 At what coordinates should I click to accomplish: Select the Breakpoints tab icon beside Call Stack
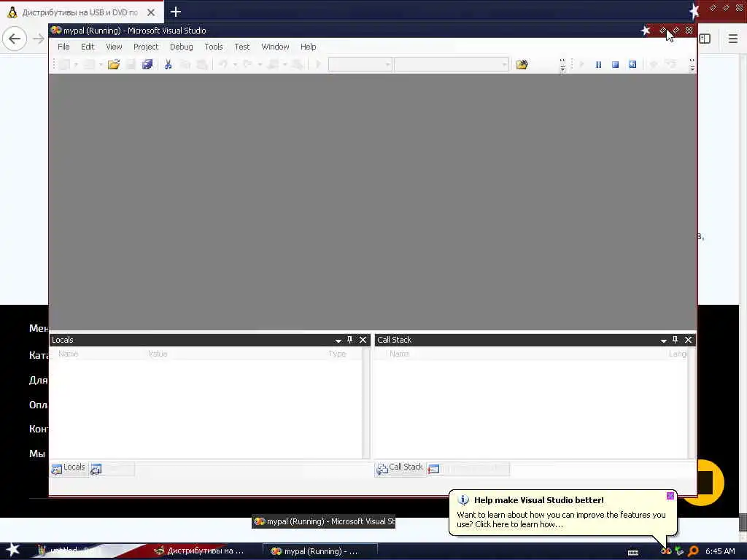pyautogui.click(x=433, y=469)
